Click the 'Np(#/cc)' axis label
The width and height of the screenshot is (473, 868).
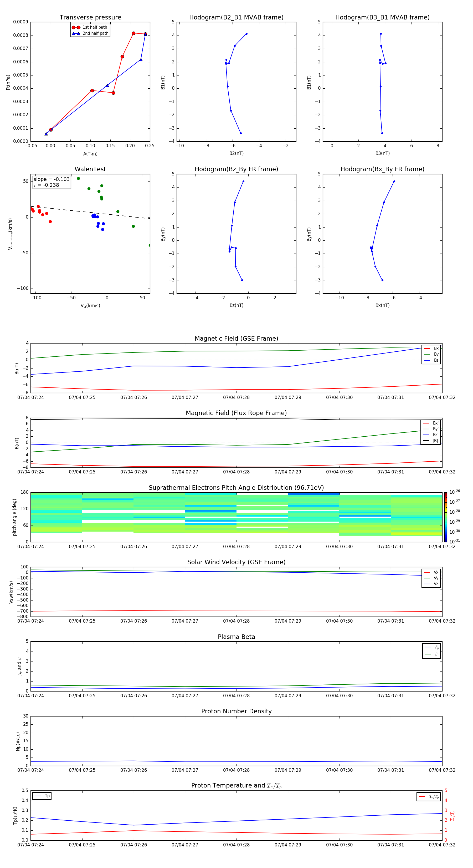[18, 741]
